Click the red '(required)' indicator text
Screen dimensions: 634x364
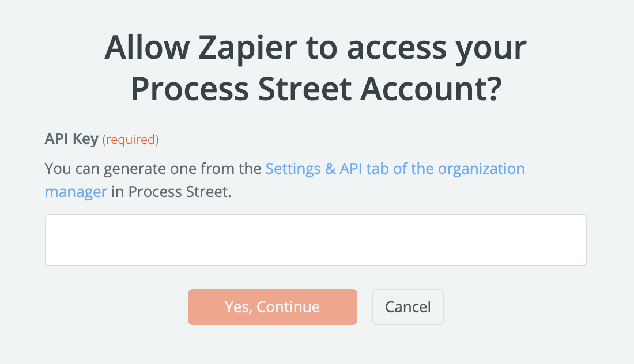click(x=130, y=139)
